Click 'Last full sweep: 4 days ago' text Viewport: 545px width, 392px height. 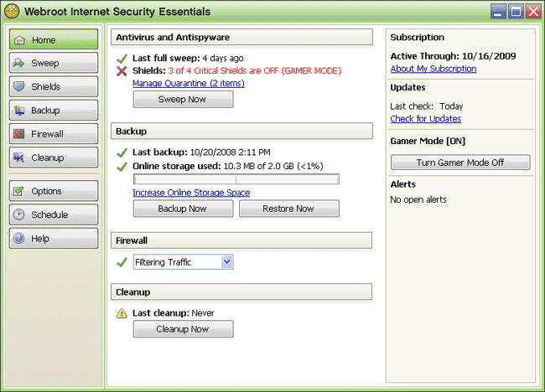click(188, 58)
